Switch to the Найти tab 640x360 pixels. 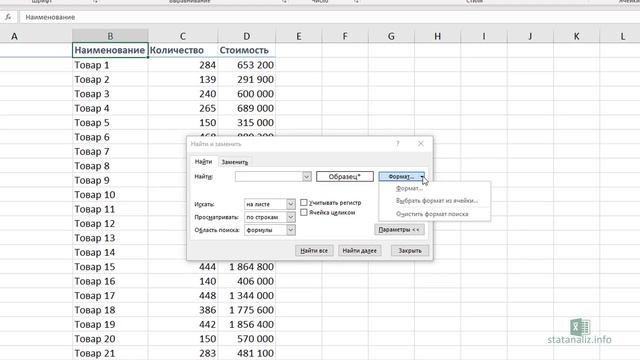[x=203, y=162]
